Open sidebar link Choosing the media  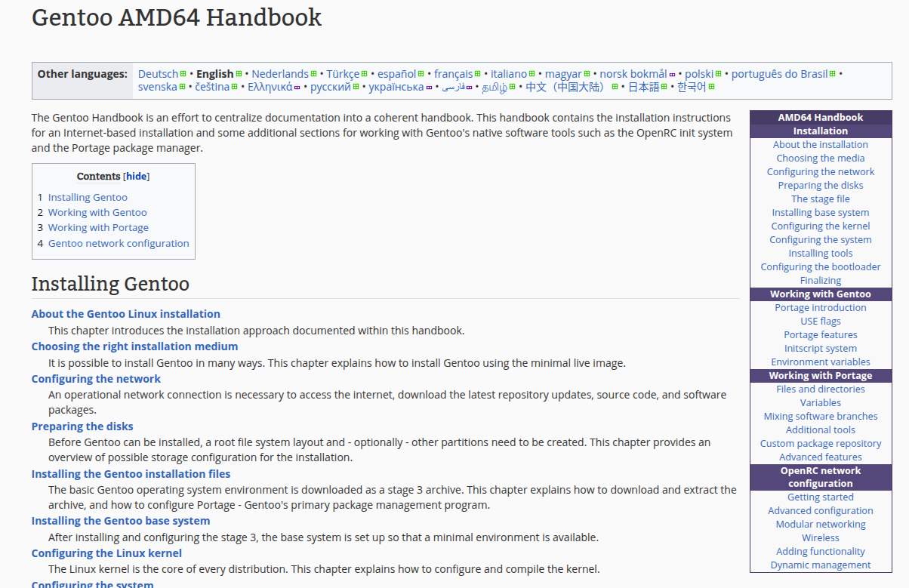(821, 158)
